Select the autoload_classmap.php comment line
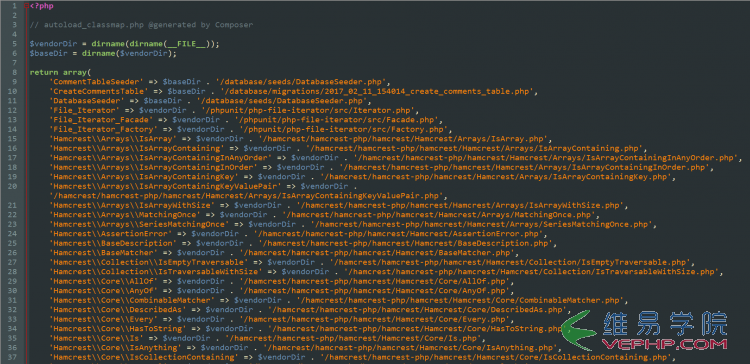 [141, 24]
